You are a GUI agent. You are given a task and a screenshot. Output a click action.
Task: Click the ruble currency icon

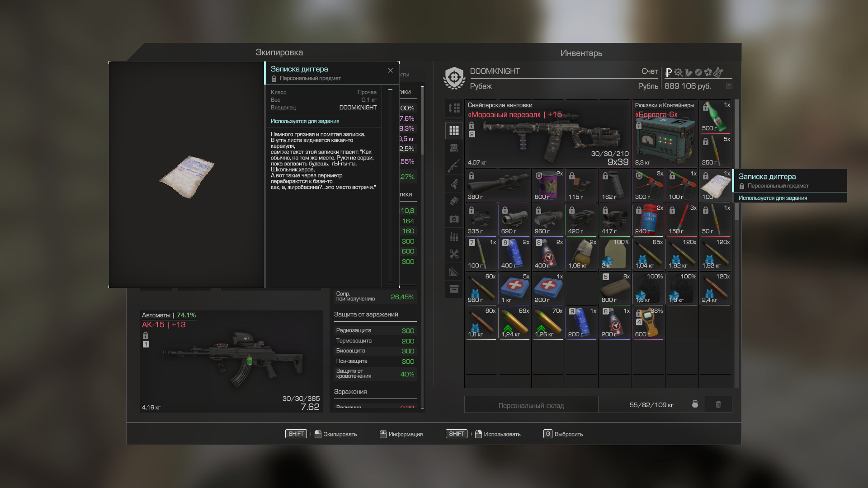tap(669, 72)
